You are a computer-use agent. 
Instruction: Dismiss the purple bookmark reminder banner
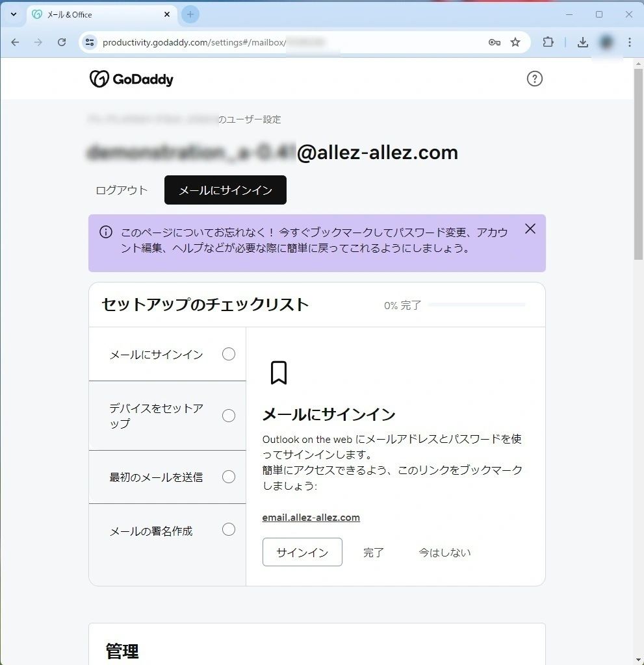[530, 229]
